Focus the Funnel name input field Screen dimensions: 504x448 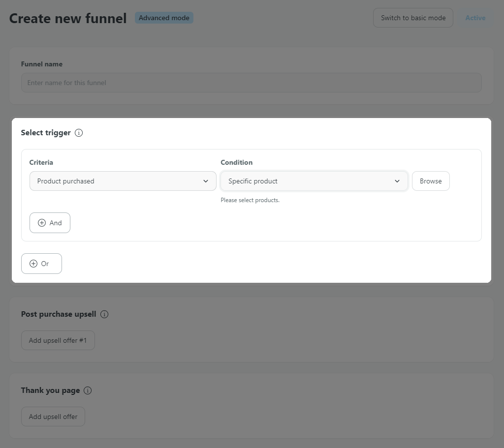click(252, 83)
